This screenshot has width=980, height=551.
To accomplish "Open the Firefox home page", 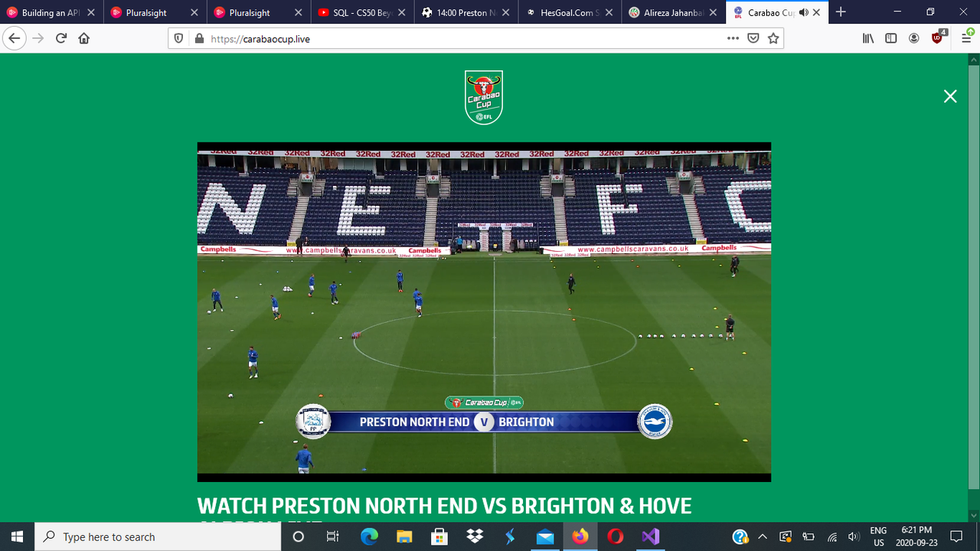I will [84, 38].
